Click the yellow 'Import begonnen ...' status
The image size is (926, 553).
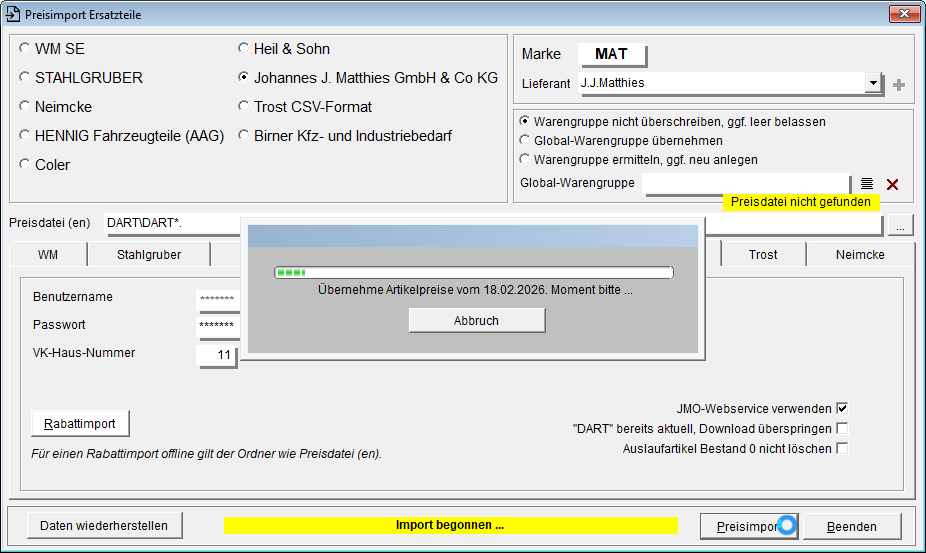click(x=451, y=525)
